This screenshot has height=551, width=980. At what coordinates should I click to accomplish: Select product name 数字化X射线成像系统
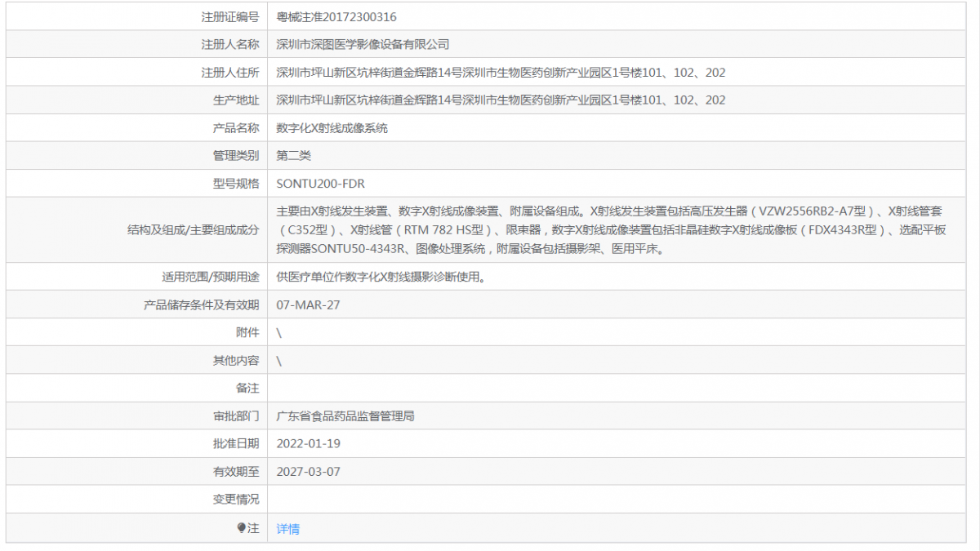[x=332, y=128]
